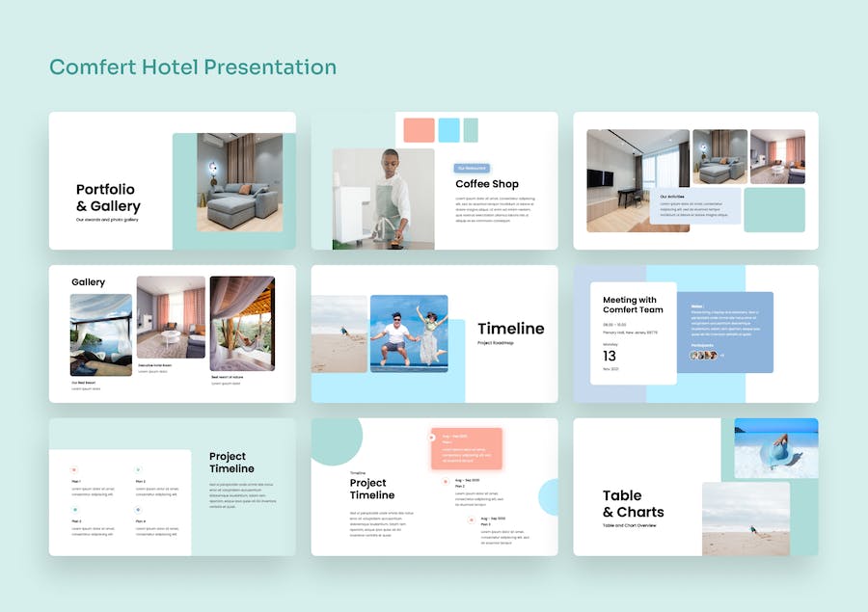Select the narrow teal color swatch

[471, 130]
